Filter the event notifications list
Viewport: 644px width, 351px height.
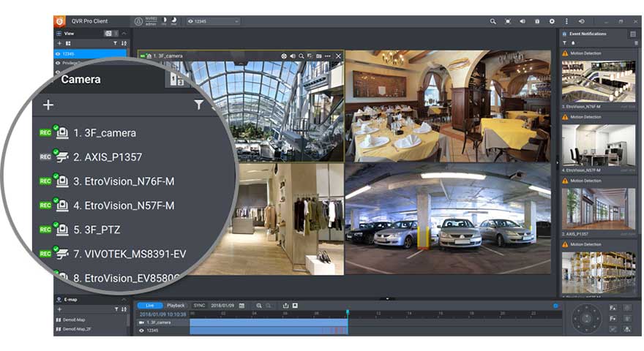click(x=564, y=42)
